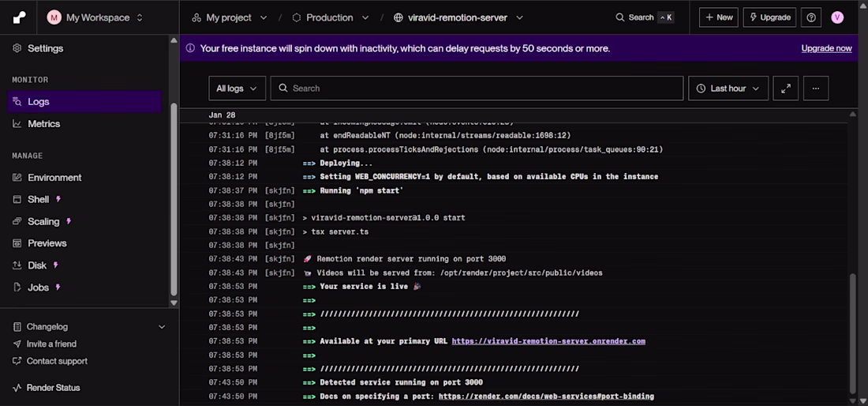Click the lightning badge next to Shell

[58, 199]
